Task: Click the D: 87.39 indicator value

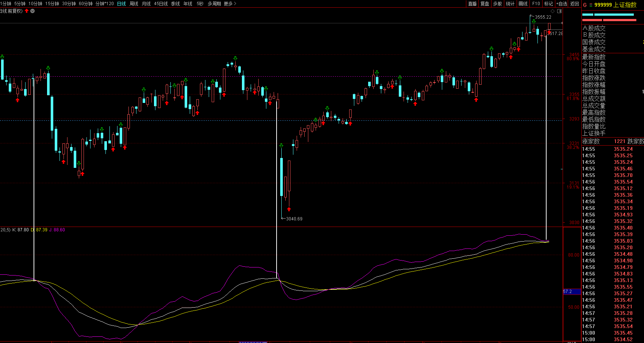Action: click(x=39, y=230)
